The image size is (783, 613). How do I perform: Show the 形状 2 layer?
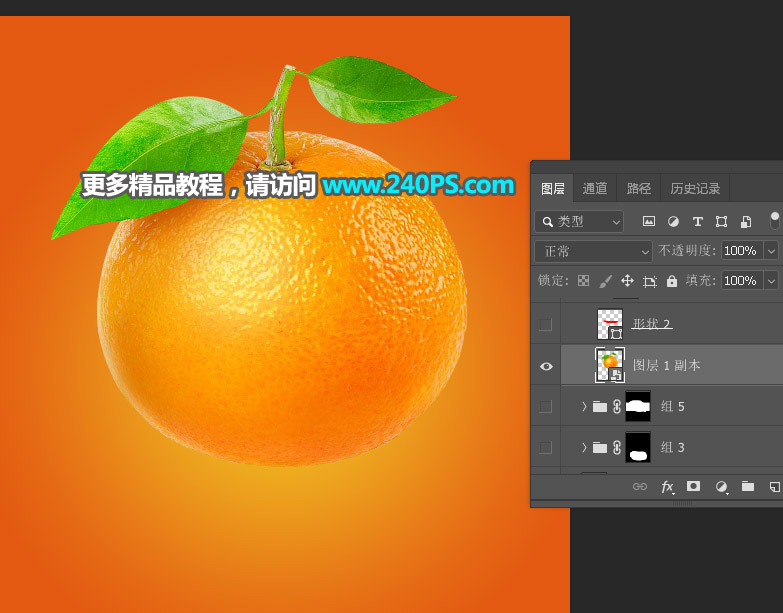tap(545, 324)
